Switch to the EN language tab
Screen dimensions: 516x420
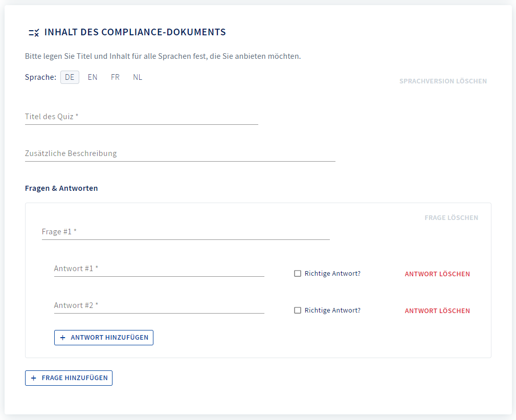[93, 77]
